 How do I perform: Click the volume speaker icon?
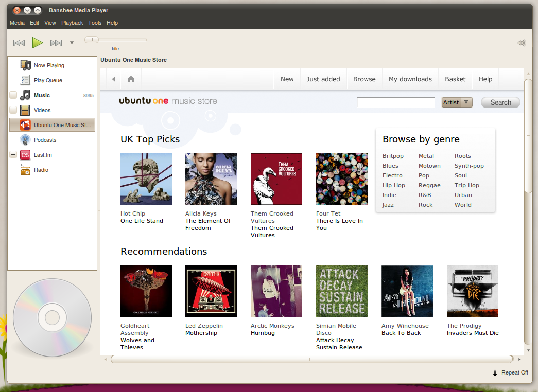pyautogui.click(x=521, y=43)
